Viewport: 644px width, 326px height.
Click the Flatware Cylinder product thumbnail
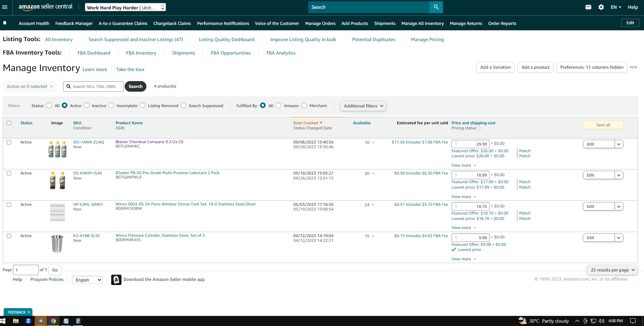[x=57, y=243]
